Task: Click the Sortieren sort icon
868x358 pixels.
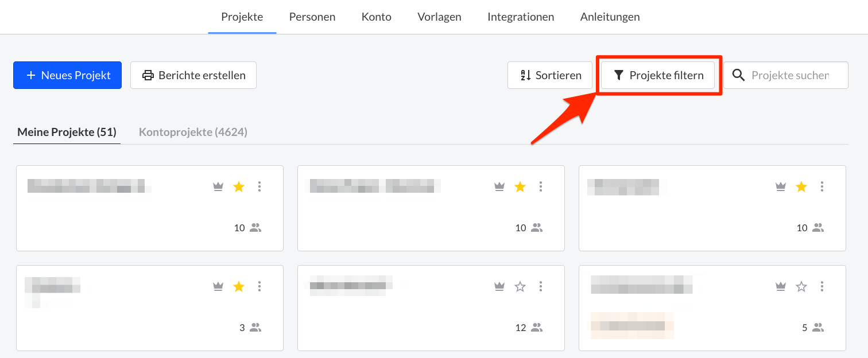Action: [x=526, y=75]
